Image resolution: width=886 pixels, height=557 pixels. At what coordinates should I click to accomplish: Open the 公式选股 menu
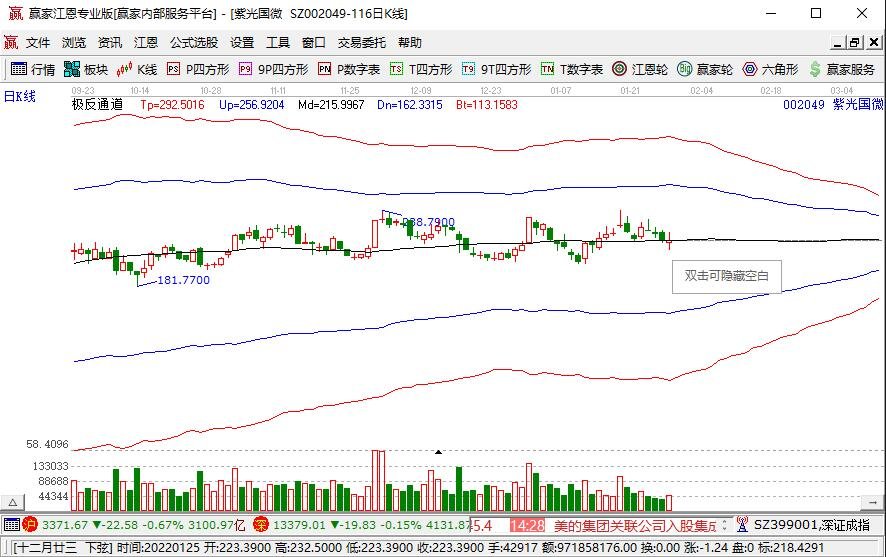(194, 42)
